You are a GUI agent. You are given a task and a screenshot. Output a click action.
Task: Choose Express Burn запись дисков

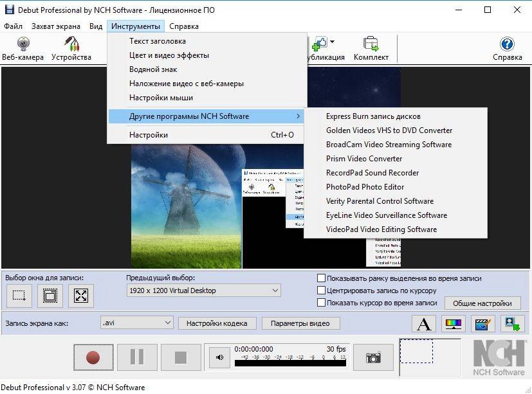click(396, 116)
